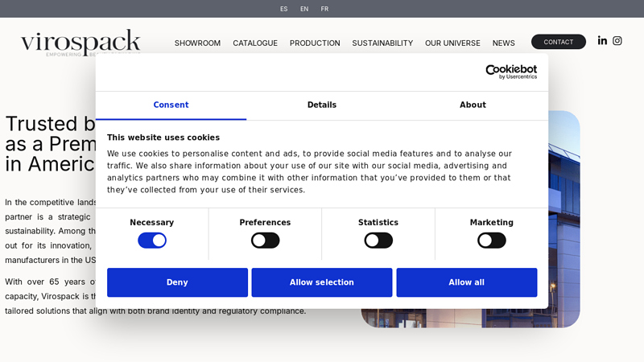The width and height of the screenshot is (644, 362).
Task: Switch site language to ES
Action: (x=284, y=9)
